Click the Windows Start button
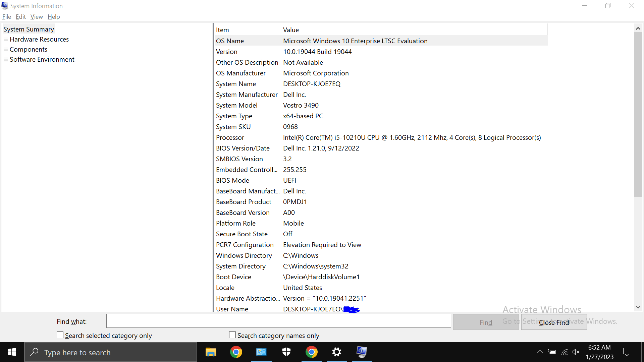Screen dimensions: 644x362 [12, 352]
